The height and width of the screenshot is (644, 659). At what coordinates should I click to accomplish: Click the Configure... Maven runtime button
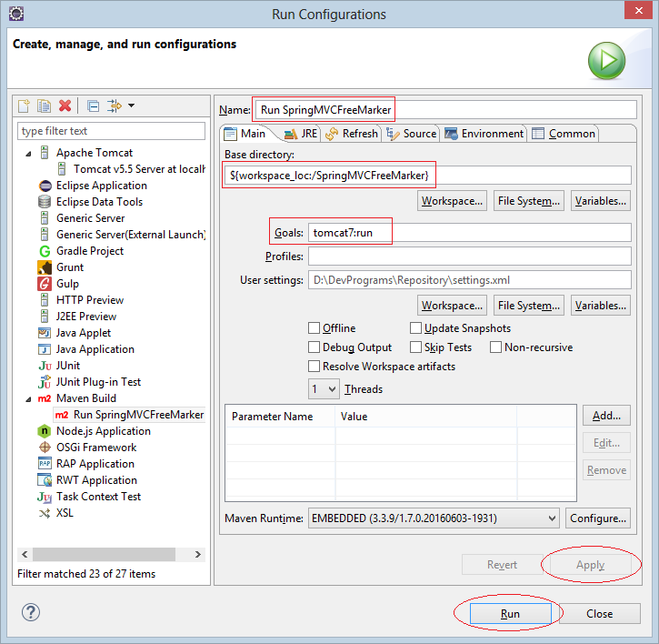(598, 518)
